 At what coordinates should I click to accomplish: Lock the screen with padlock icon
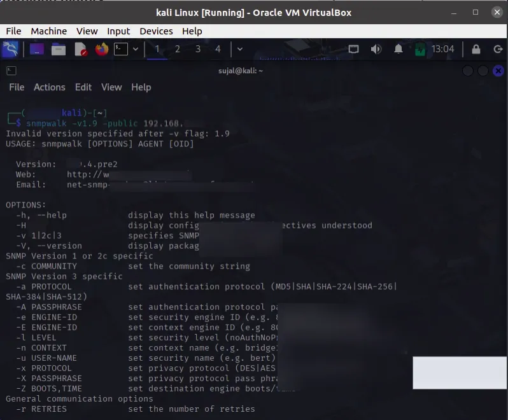(476, 49)
